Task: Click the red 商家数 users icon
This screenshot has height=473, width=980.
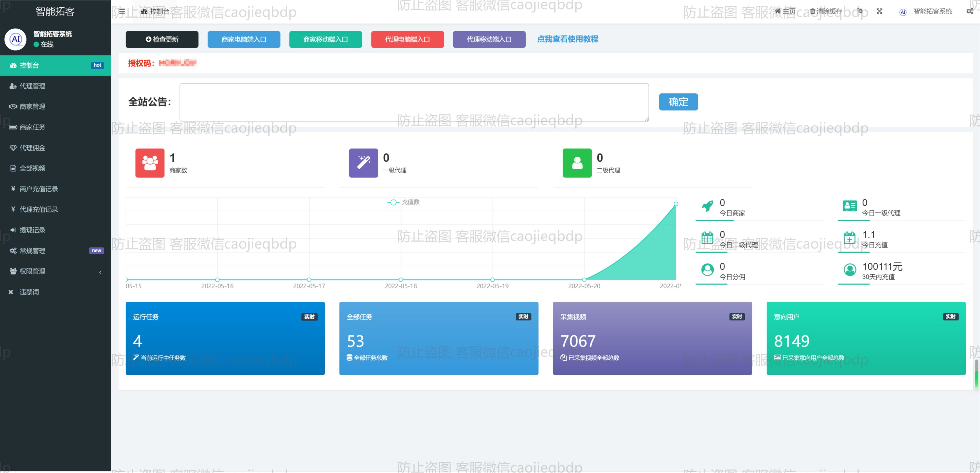Action: tap(150, 163)
